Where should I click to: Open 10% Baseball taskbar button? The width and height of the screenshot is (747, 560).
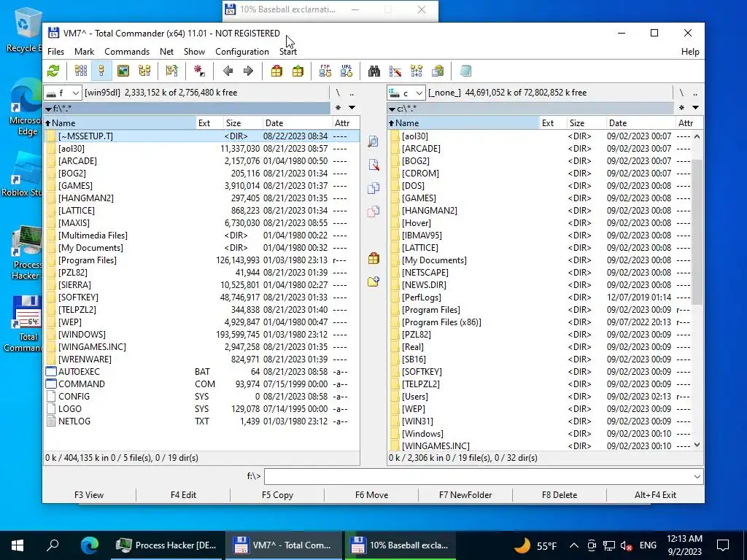pos(400,545)
